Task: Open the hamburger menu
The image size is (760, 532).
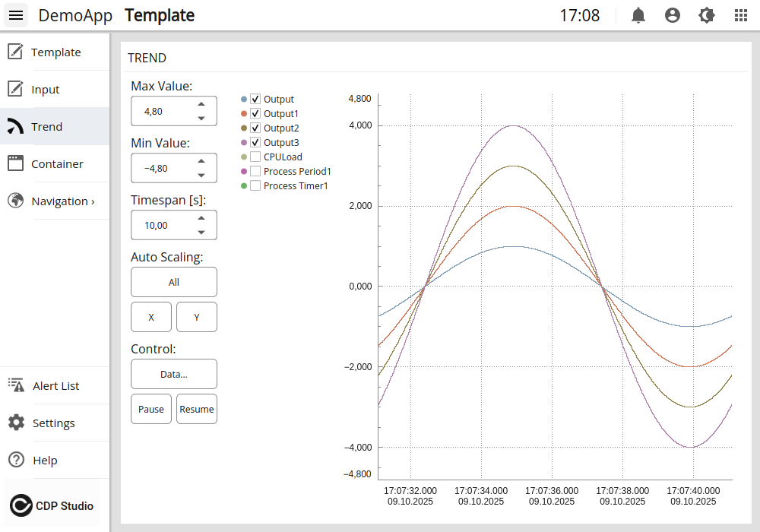Action: click(17, 15)
